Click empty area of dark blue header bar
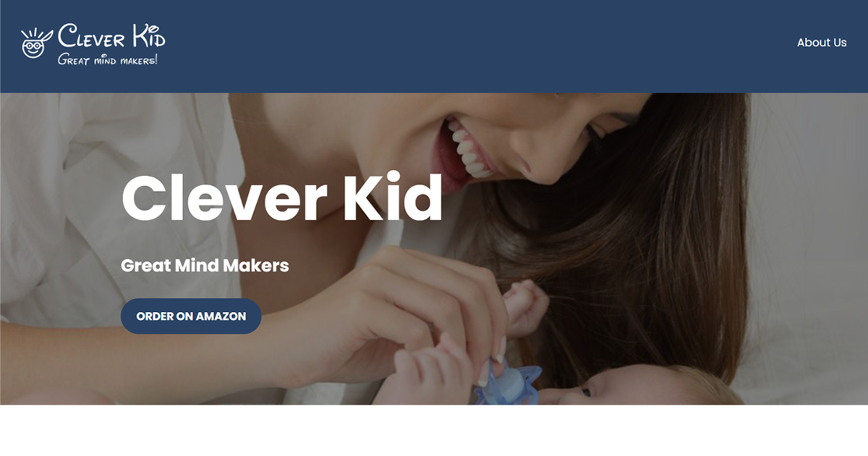This screenshot has width=868, height=456. coord(470,46)
